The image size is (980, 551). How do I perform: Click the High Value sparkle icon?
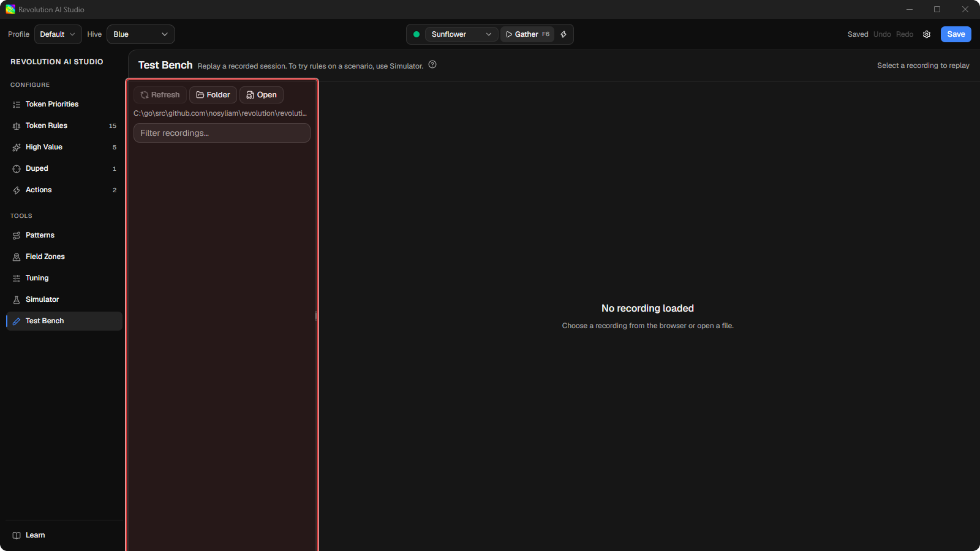point(17,148)
